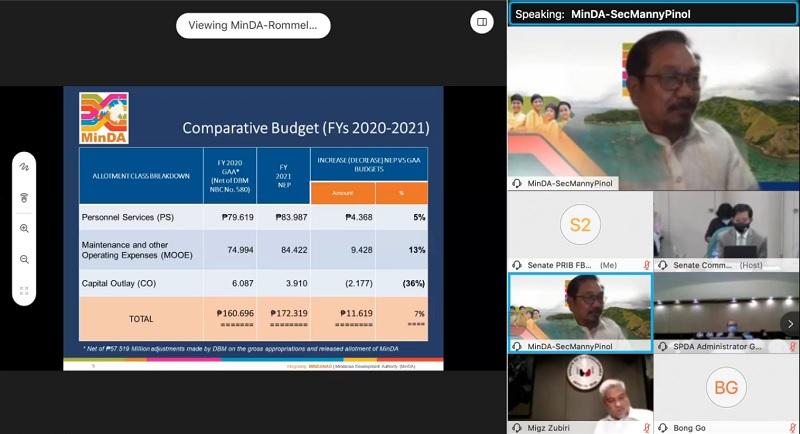Click the remote control mouse icon
This screenshot has height=434, width=800.
[24, 198]
